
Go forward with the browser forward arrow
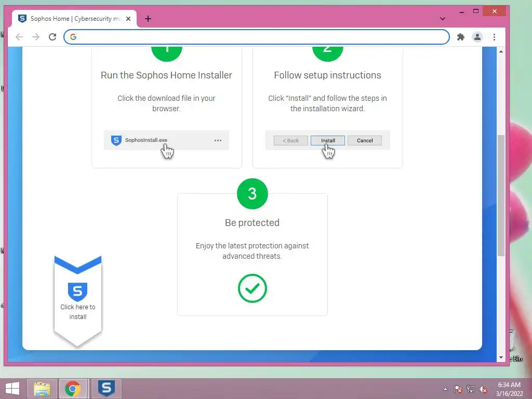pos(36,37)
